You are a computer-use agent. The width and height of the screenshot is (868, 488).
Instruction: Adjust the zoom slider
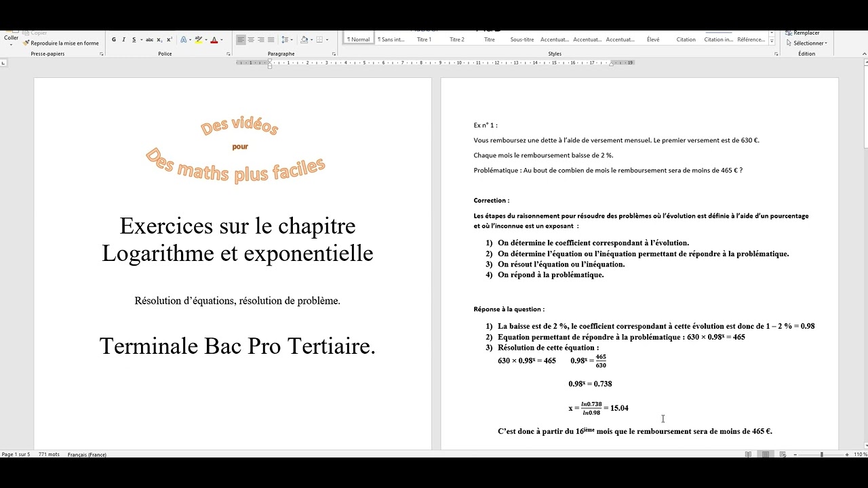click(x=821, y=454)
